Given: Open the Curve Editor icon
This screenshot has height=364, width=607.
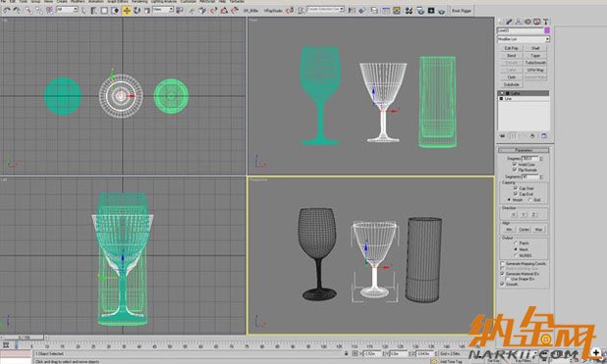Looking at the screenshot, I should tap(386, 11).
